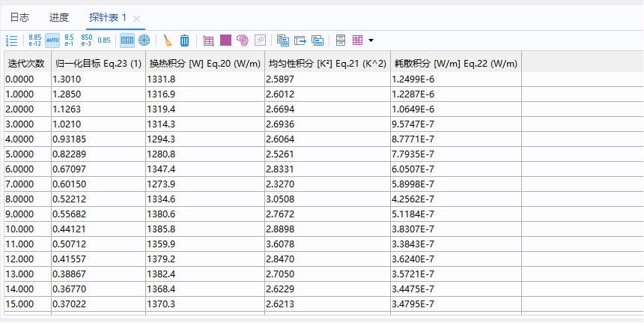Viewport: 644px width, 323px height.
Task: Select cell with value 1.0649E-6
Action: [456, 109]
